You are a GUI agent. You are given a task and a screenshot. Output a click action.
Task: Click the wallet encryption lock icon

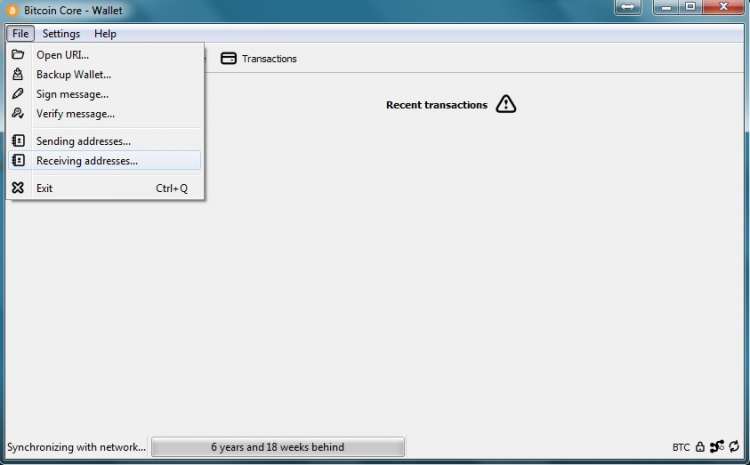700,447
